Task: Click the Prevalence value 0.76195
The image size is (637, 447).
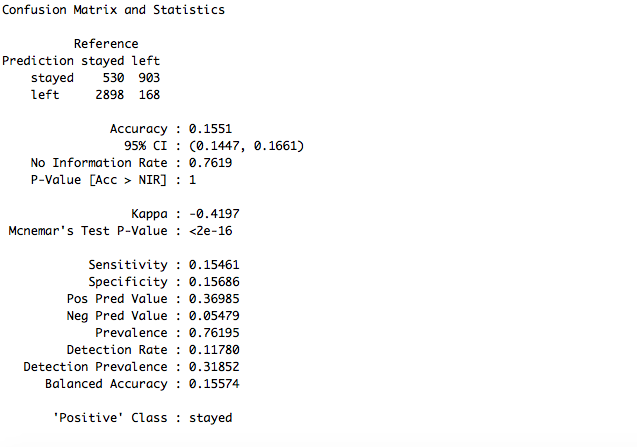Action: click(x=214, y=333)
